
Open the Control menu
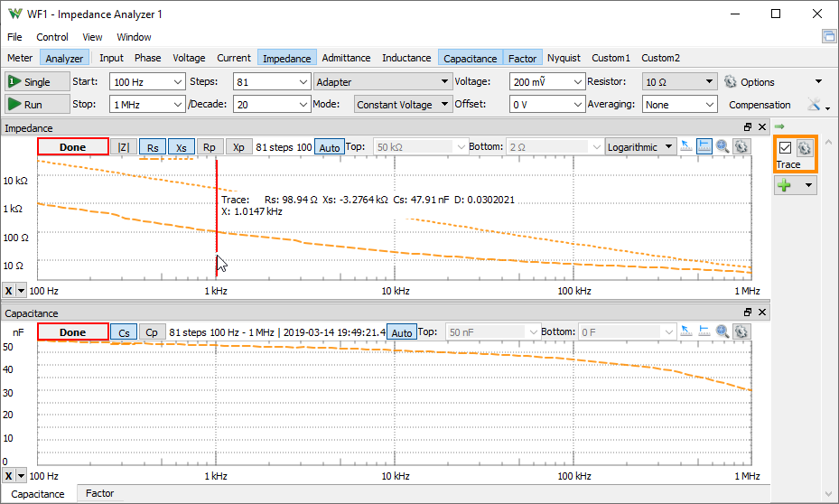tap(52, 37)
